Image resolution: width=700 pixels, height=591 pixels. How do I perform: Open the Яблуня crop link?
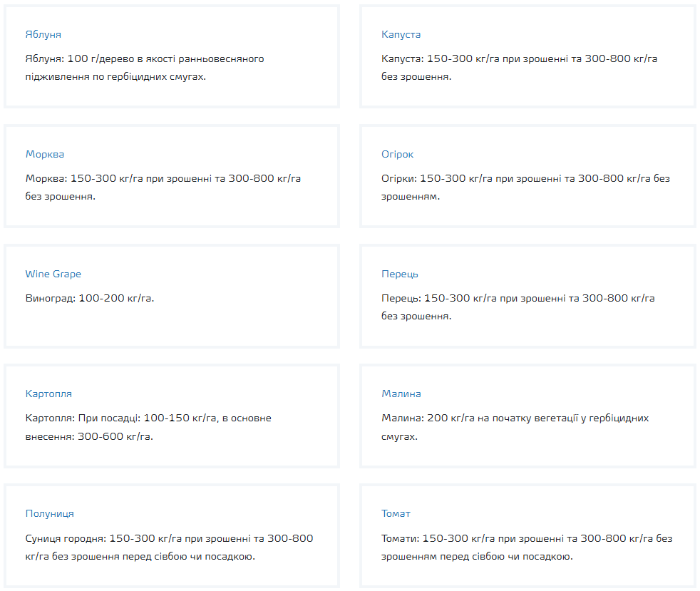coord(43,35)
